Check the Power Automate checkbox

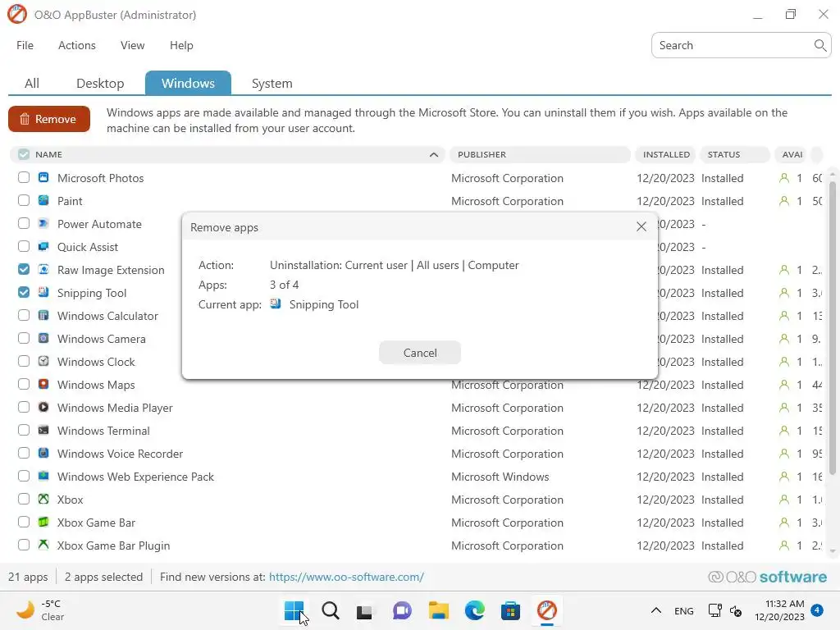point(24,223)
